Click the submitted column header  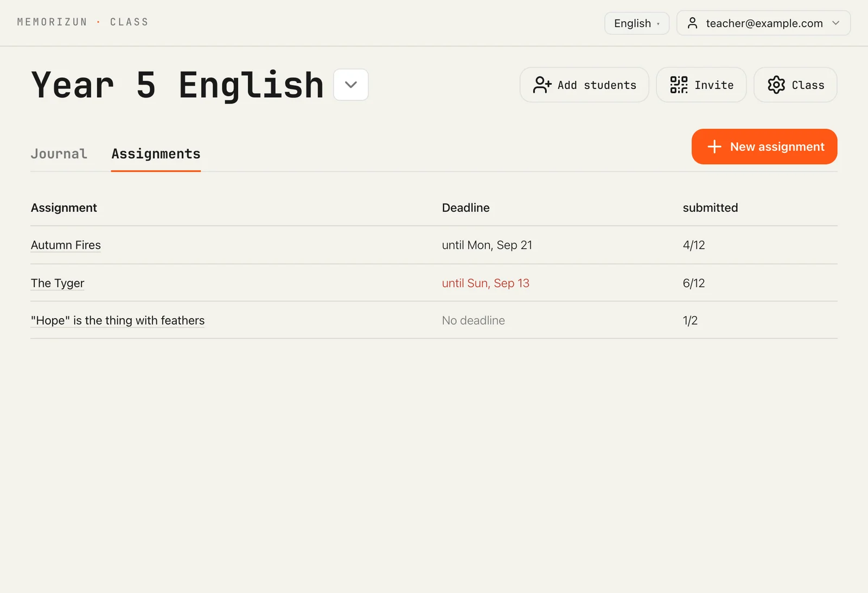click(710, 208)
